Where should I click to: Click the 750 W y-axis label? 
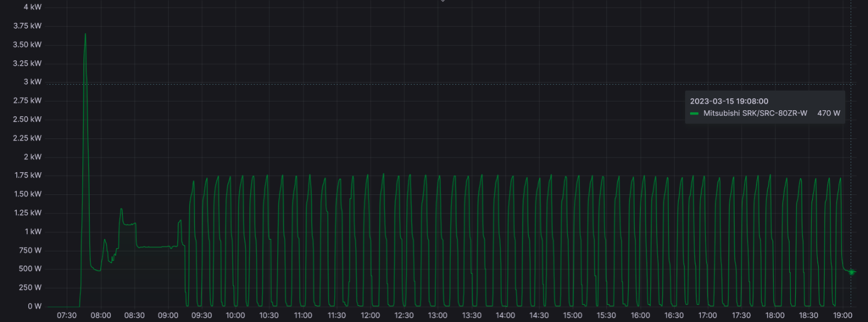(30, 250)
